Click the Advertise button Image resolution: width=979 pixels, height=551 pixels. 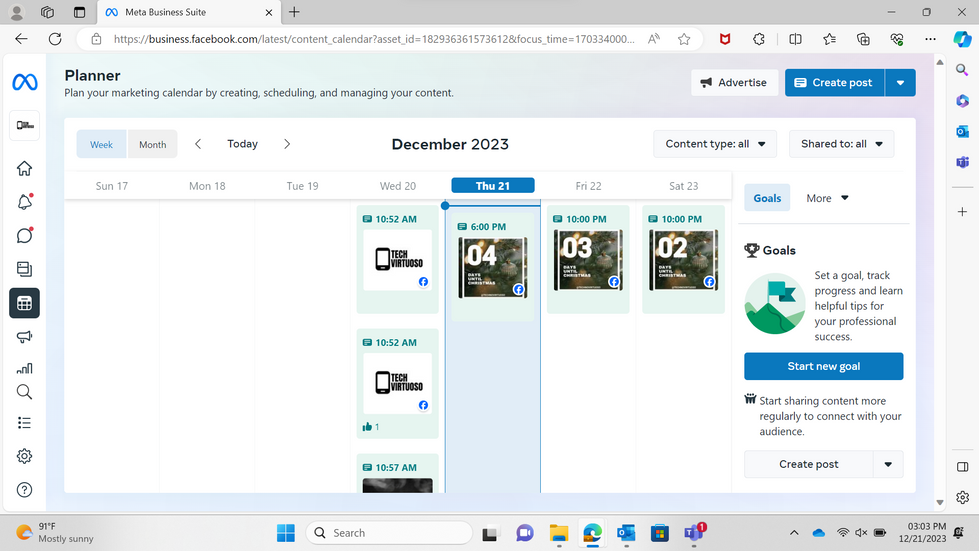[734, 82]
